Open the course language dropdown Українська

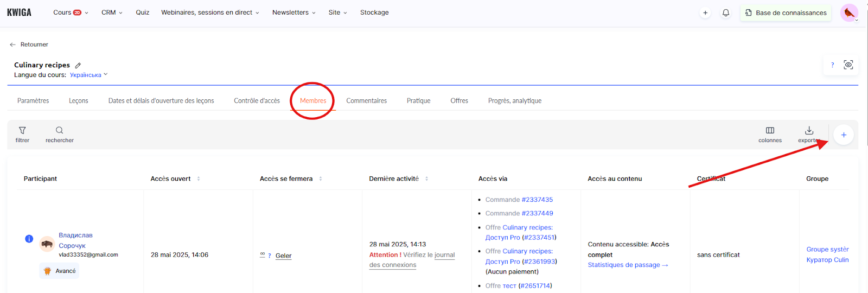88,75
